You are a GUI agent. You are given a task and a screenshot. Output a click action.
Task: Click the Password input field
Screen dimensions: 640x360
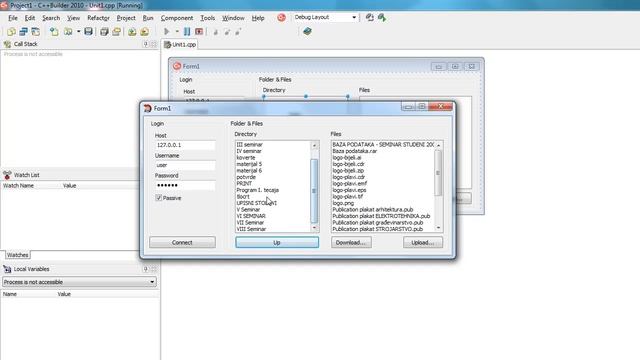pos(185,185)
